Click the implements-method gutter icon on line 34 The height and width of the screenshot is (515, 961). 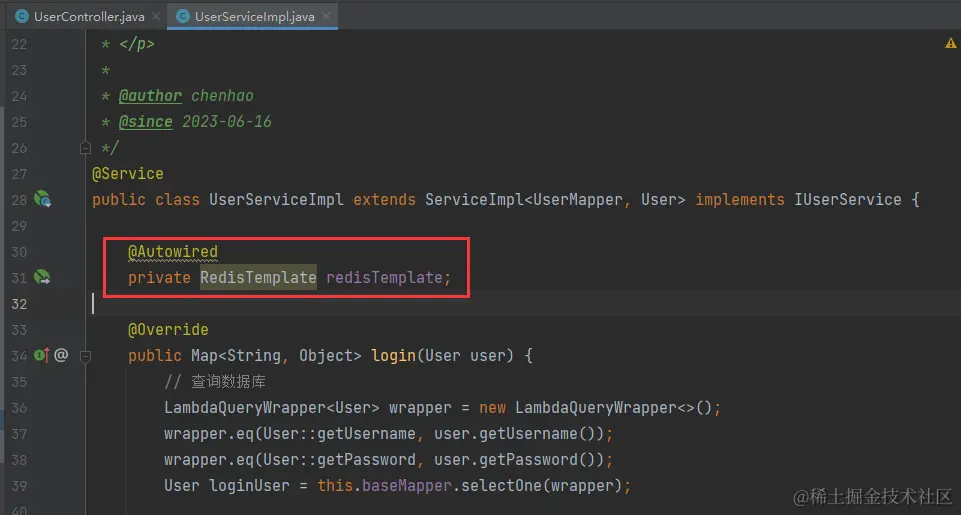point(42,354)
